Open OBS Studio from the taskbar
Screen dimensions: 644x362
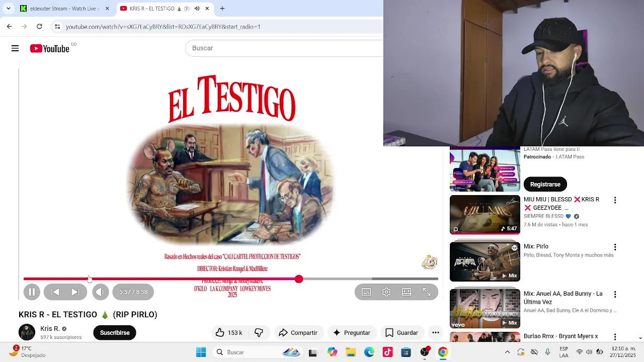pos(425,352)
